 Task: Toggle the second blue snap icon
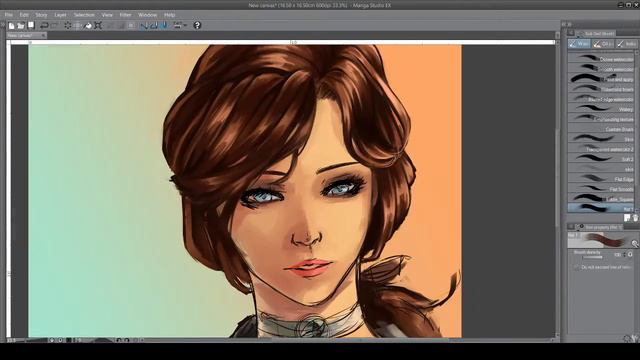point(154,26)
